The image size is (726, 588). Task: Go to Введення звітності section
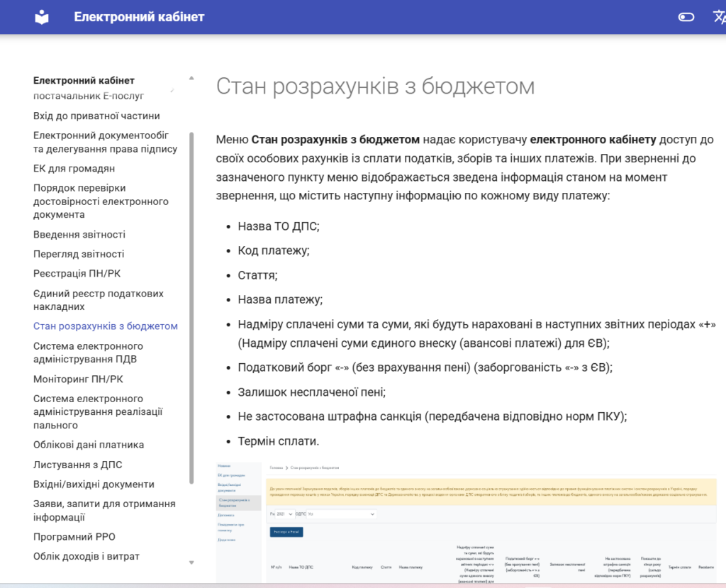79,235
